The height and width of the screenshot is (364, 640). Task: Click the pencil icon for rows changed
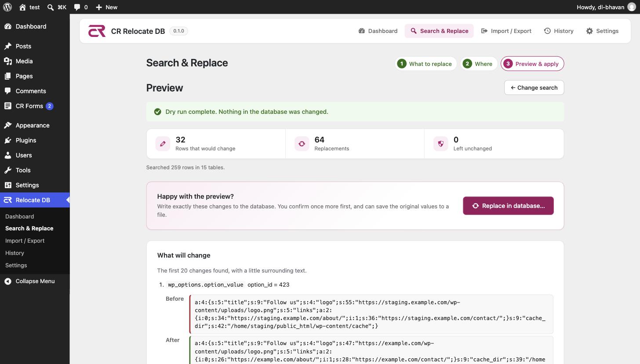point(163,144)
